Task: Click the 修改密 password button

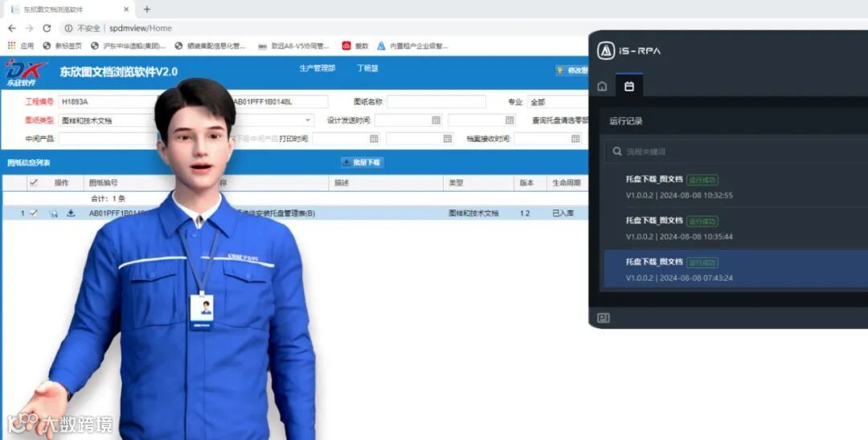Action: coord(572,71)
